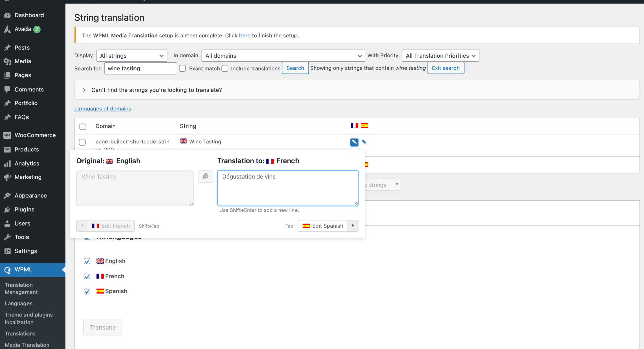Click the Media library icon

[7, 61]
